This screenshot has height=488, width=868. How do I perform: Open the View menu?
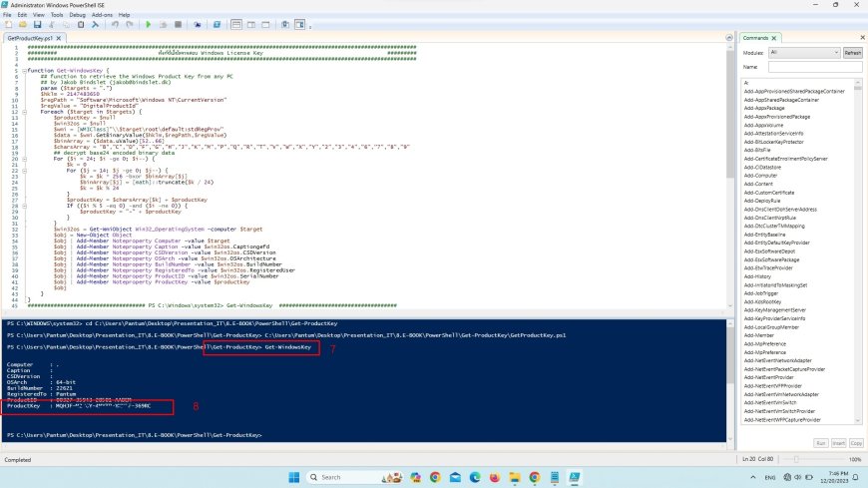39,15
